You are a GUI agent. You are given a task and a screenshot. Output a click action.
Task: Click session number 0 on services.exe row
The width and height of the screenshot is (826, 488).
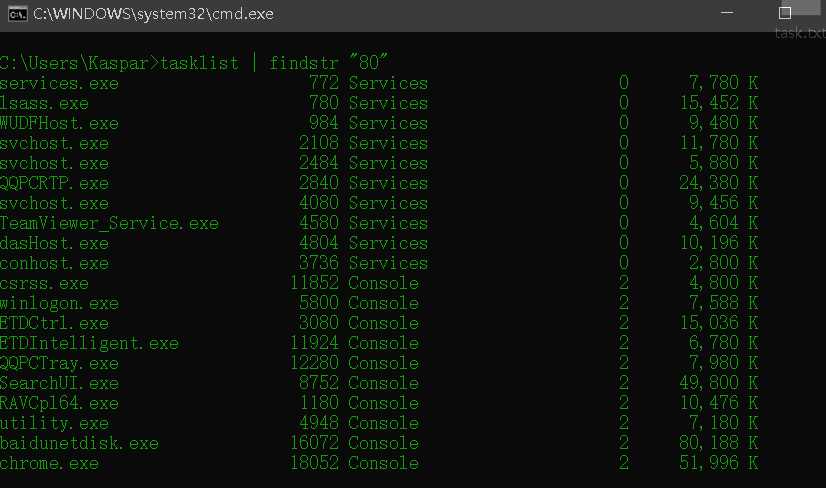[624, 83]
